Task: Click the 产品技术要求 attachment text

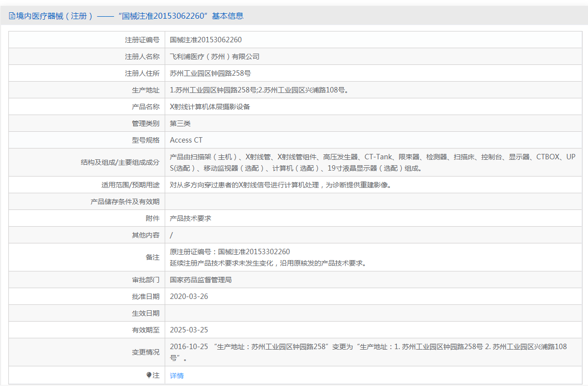Action: pyautogui.click(x=190, y=218)
